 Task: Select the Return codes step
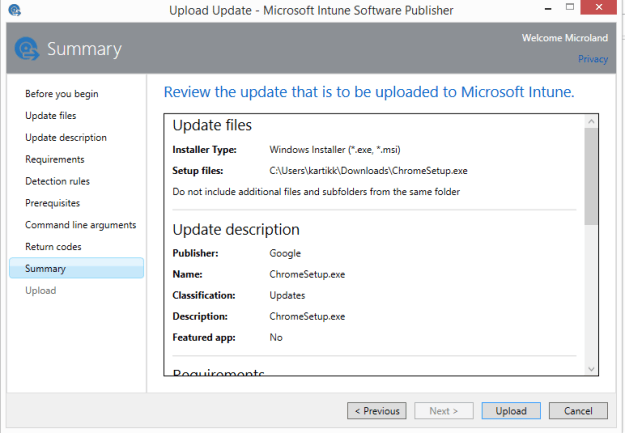[x=53, y=247]
